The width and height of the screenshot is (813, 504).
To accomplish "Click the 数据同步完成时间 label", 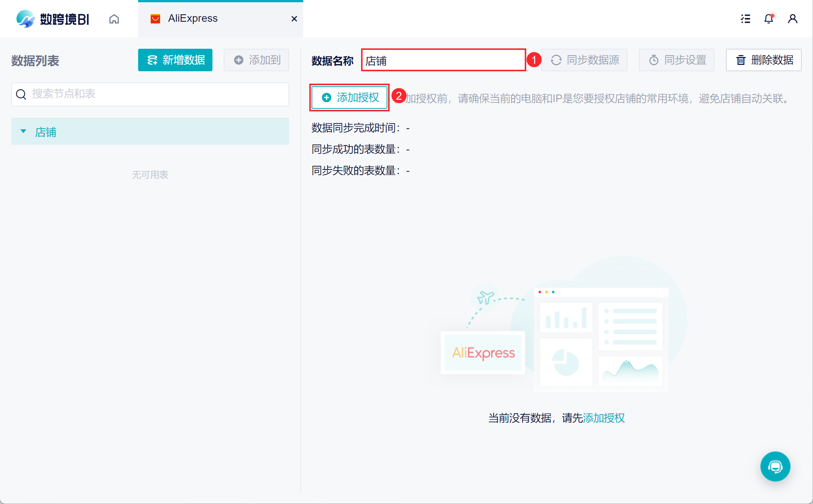I will coord(356,128).
